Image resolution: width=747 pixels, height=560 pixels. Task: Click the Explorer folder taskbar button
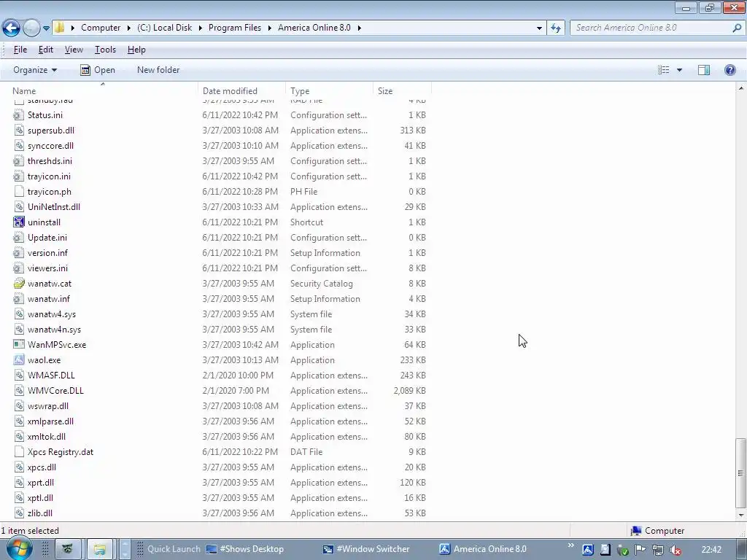[99, 549]
